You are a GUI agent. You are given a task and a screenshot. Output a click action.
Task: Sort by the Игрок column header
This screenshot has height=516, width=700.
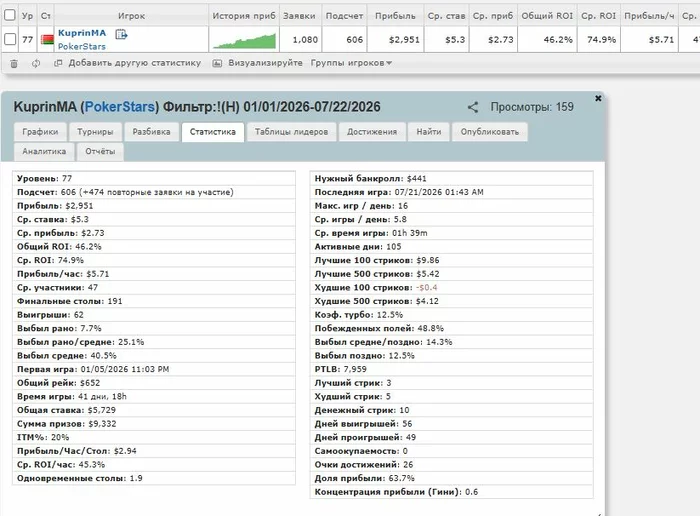pyautogui.click(x=131, y=16)
